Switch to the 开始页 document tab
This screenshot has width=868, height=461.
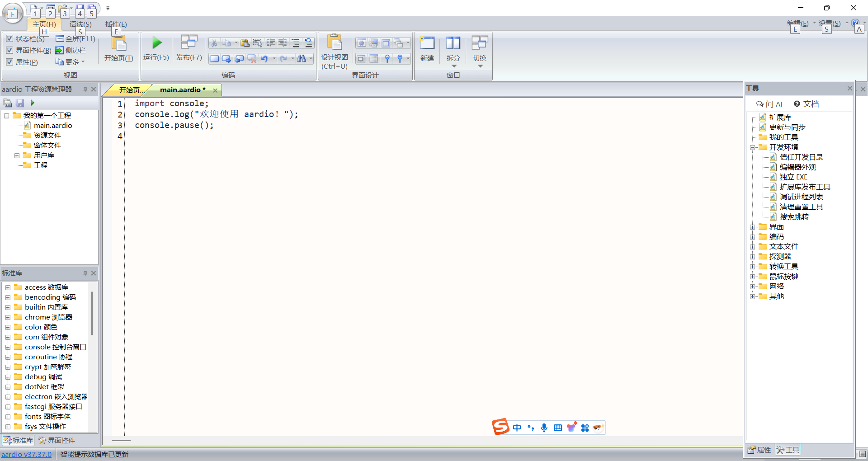click(x=132, y=90)
